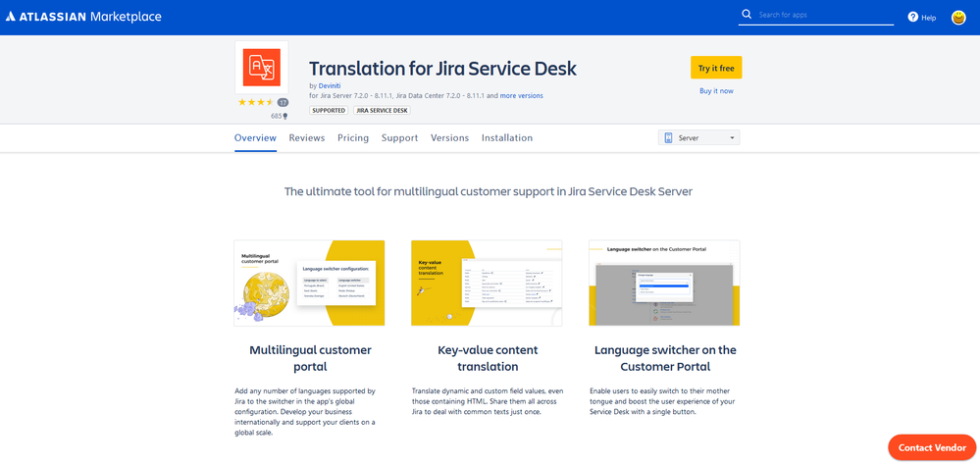Image resolution: width=980 pixels, height=466 pixels.
Task: Open the Key-value content translation screenshot
Action: [487, 283]
